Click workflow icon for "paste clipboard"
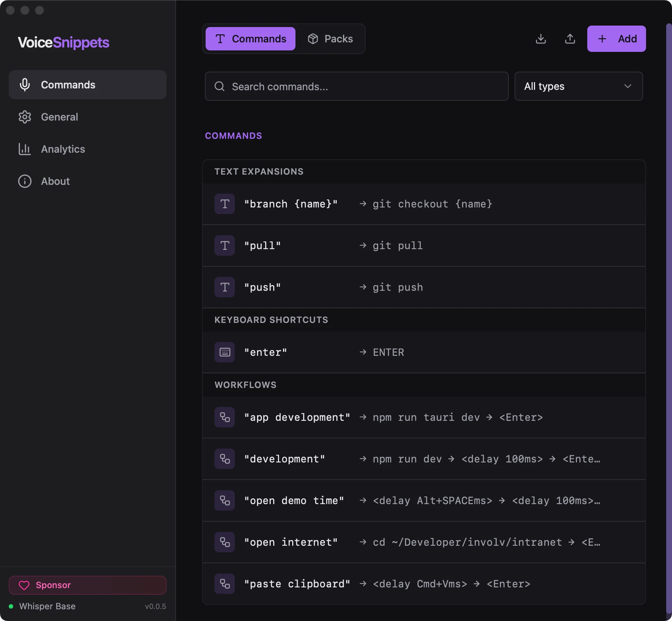 coord(225,584)
